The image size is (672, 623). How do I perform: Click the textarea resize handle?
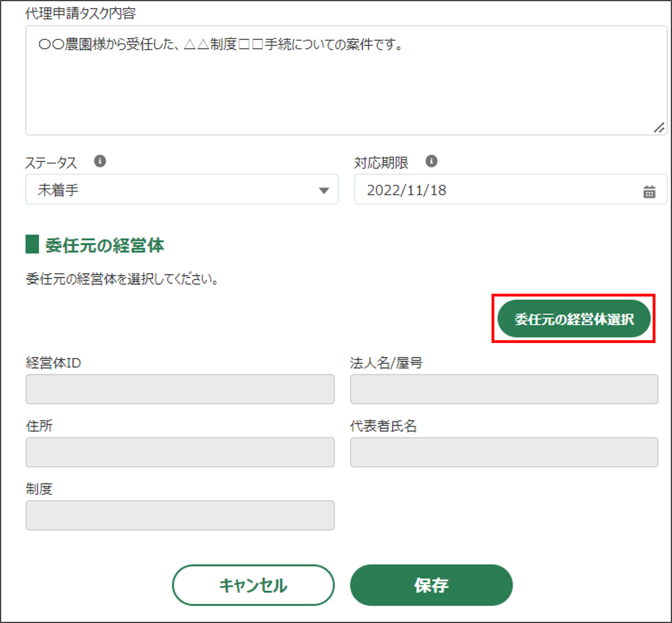point(659,128)
